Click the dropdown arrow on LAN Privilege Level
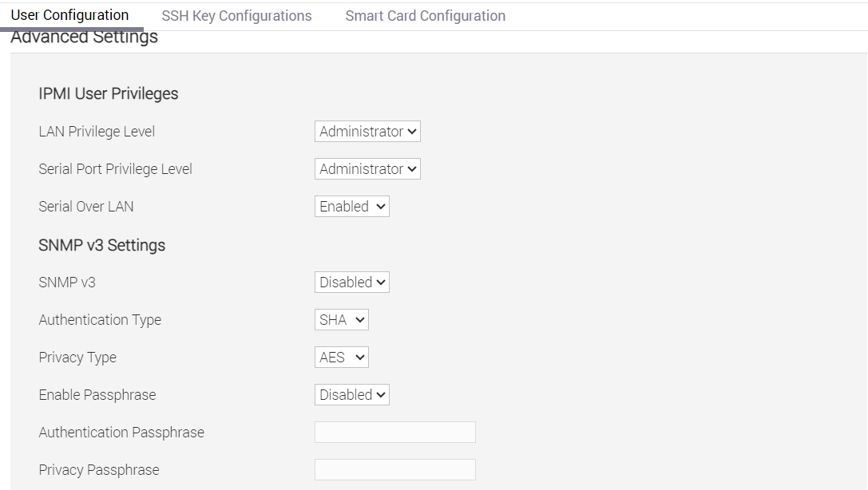Image resolution: width=868 pixels, height=490 pixels. pos(414,131)
